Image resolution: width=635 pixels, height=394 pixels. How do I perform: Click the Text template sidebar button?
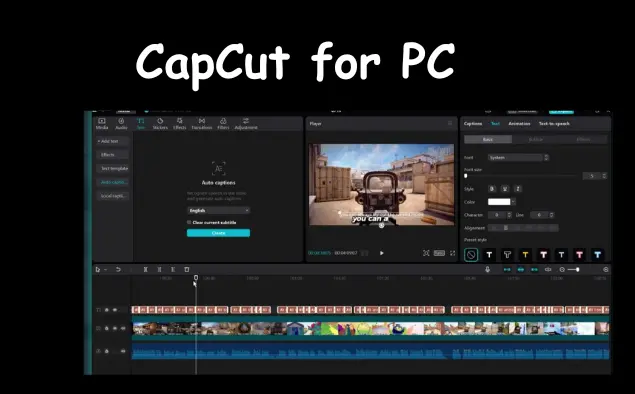point(113,168)
